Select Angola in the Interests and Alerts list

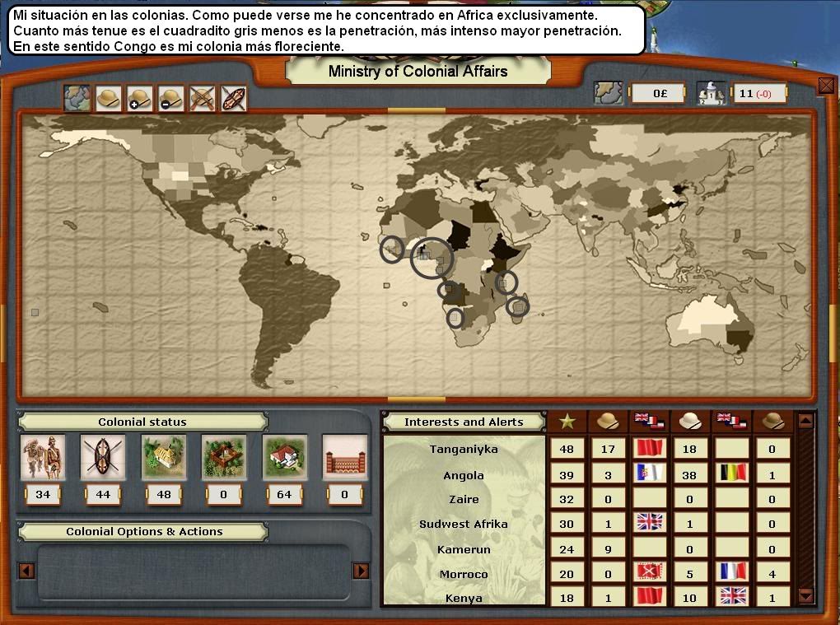(464, 476)
